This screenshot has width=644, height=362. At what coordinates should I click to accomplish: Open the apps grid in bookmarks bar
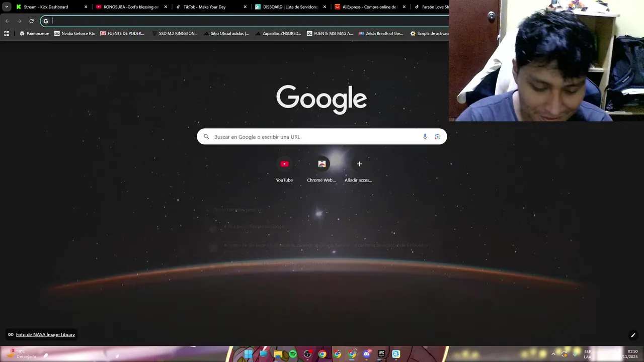click(x=7, y=34)
